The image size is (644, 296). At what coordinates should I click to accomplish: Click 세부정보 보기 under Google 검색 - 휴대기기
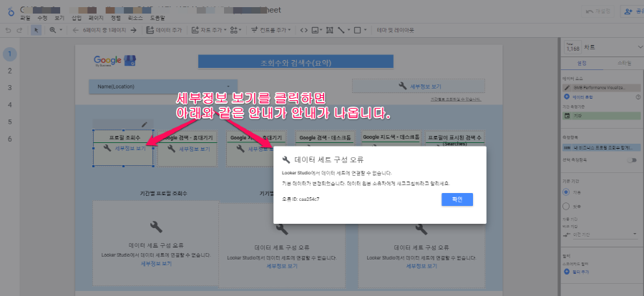194,149
